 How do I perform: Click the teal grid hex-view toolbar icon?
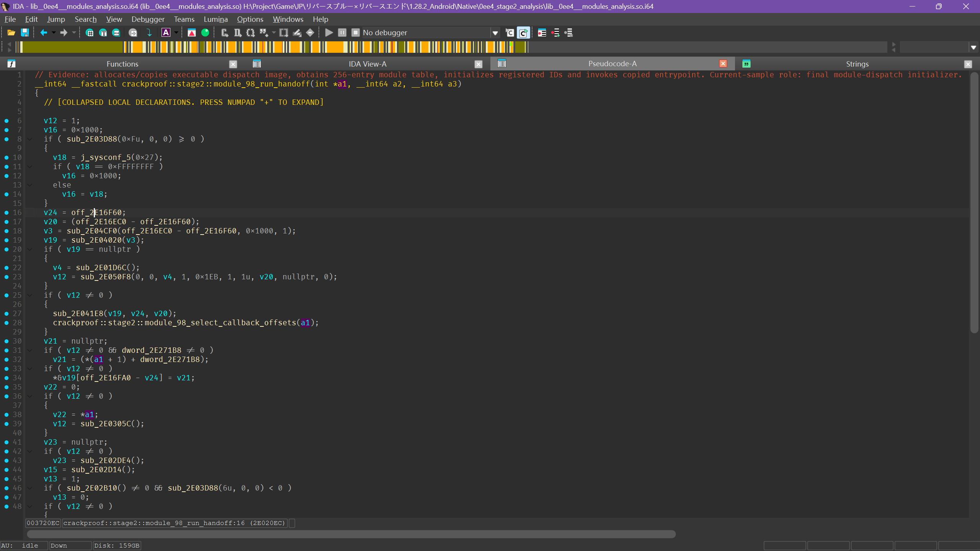point(90,33)
